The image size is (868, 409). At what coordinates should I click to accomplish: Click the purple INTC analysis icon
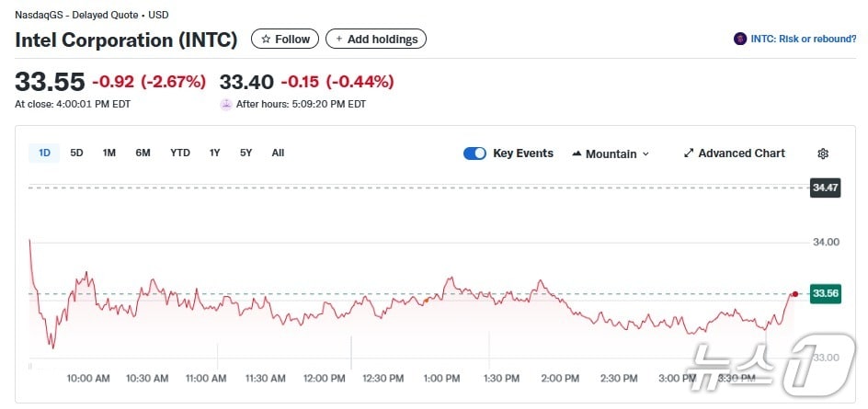[740, 39]
